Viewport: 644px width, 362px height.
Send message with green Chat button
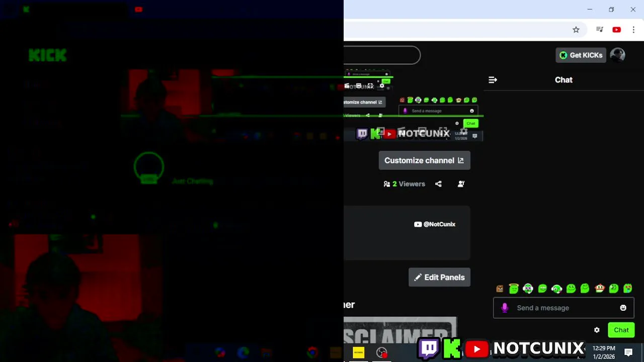[621, 330]
